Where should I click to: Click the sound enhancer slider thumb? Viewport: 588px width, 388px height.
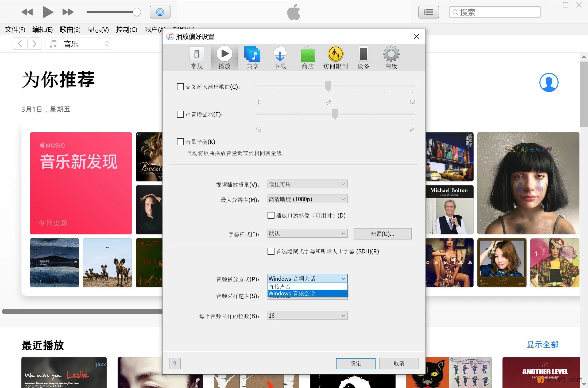(x=335, y=114)
